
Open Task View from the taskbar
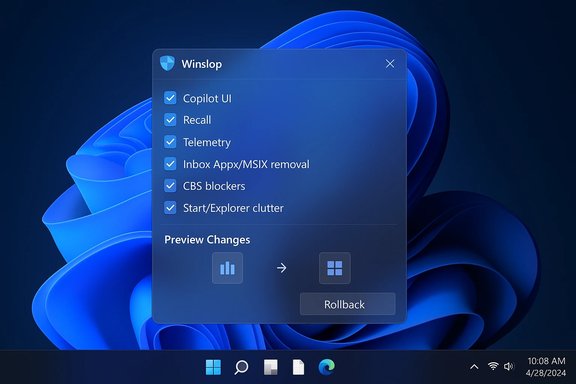point(271,367)
